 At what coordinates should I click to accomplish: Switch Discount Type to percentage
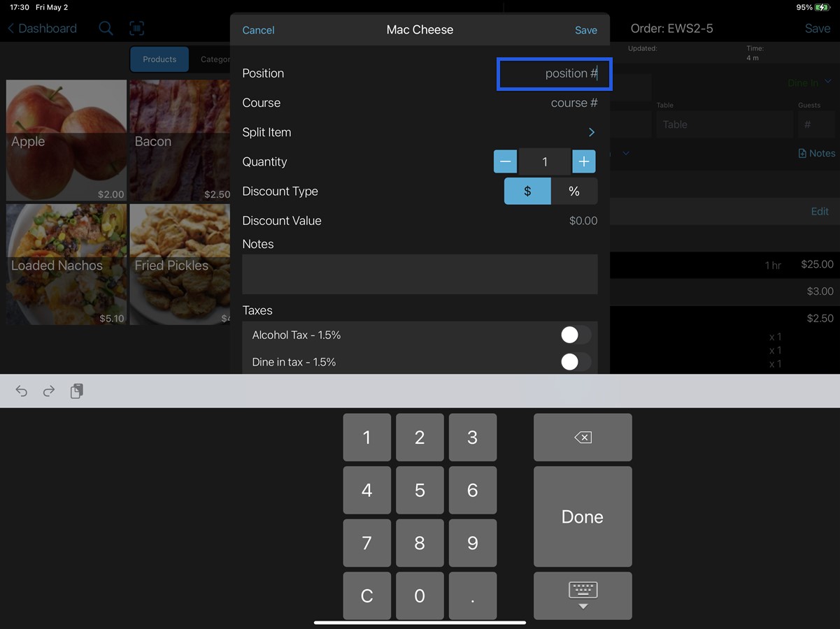574,191
